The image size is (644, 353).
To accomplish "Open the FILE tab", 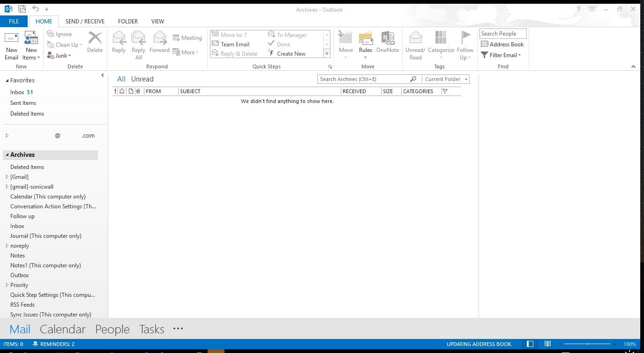I will coord(14,21).
